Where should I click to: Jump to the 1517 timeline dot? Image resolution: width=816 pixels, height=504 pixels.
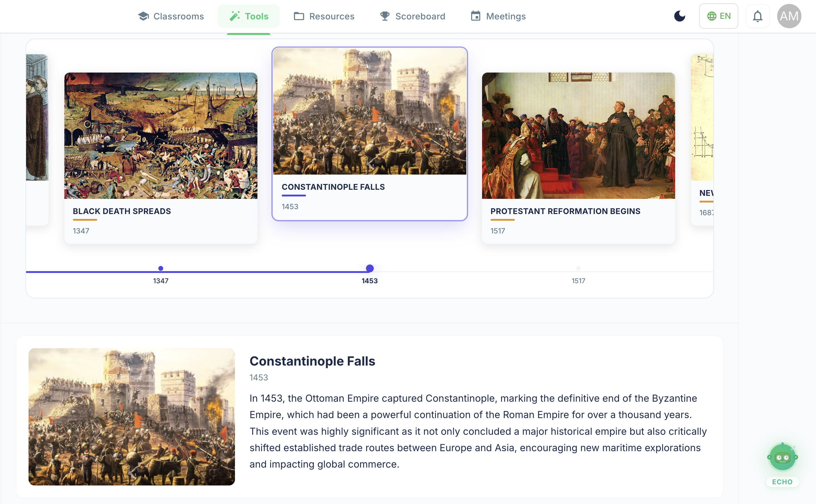pyautogui.click(x=578, y=268)
